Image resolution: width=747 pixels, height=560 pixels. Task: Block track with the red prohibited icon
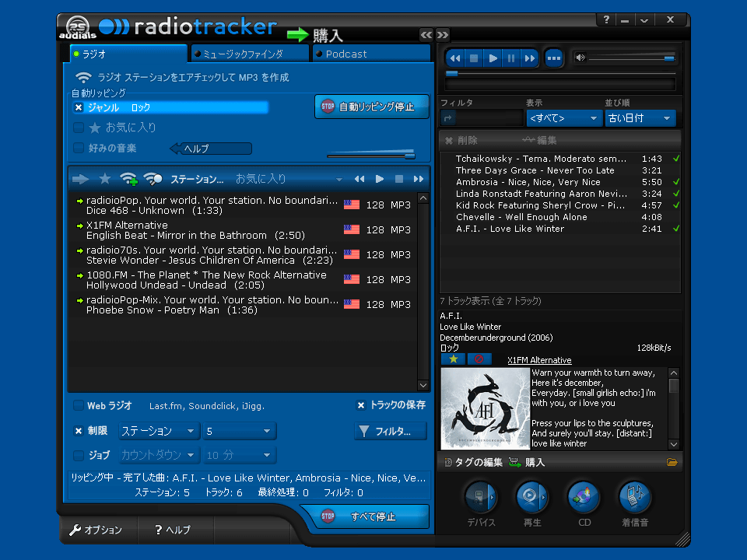479,359
